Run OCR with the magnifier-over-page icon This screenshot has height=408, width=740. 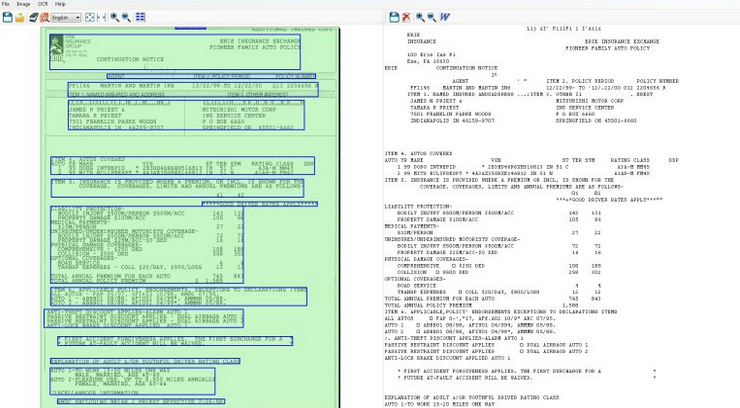click(x=44, y=17)
